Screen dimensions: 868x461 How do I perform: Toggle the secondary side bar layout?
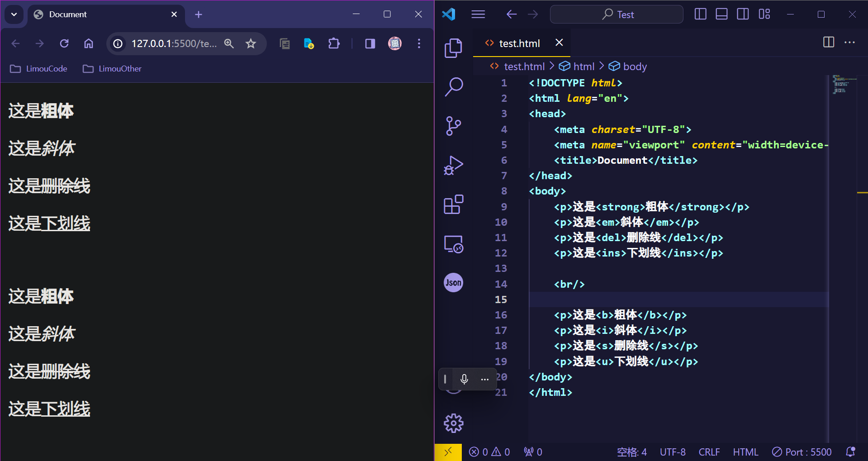coord(743,14)
